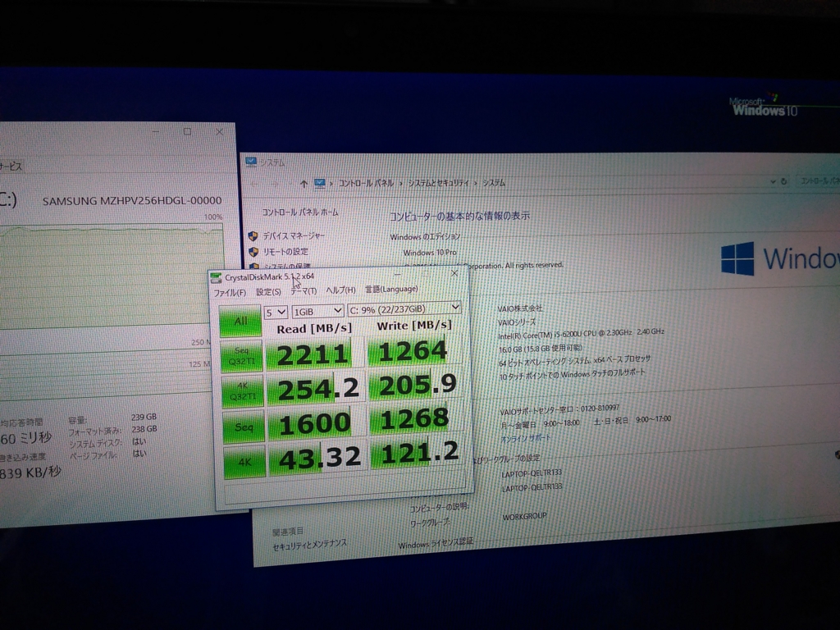Click the 4K Q32T1 write value 205.9
Screen dimensions: 840x630
pyautogui.click(x=415, y=386)
